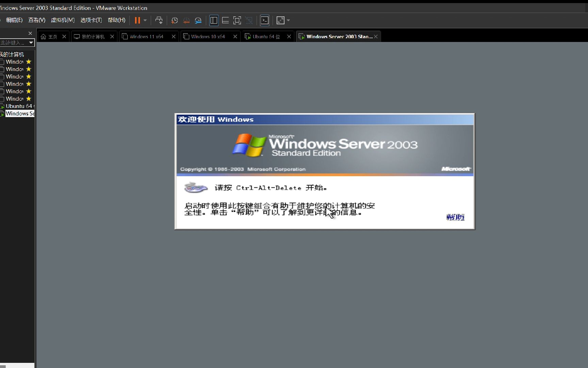Viewport: 588px width, 368px height.
Task: Open the 编辑(E) menu
Action: 14,20
